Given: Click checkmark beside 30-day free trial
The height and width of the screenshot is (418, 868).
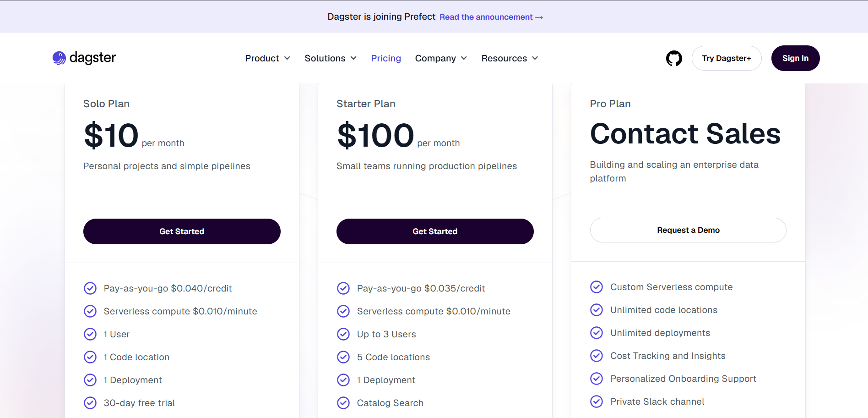Looking at the screenshot, I should (x=90, y=403).
